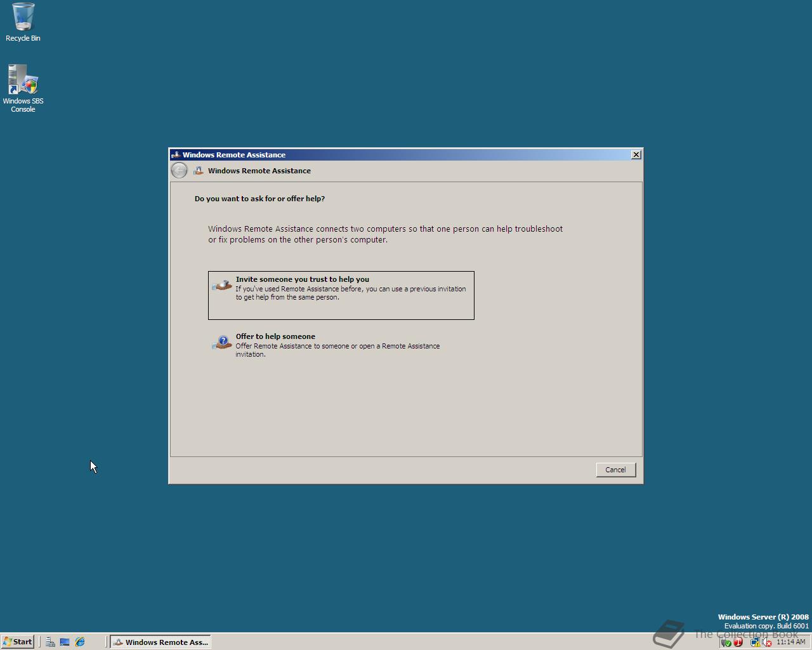The width and height of the screenshot is (812, 650).
Task: Launch Server Manager from Quick Launch
Action: [x=50, y=642]
